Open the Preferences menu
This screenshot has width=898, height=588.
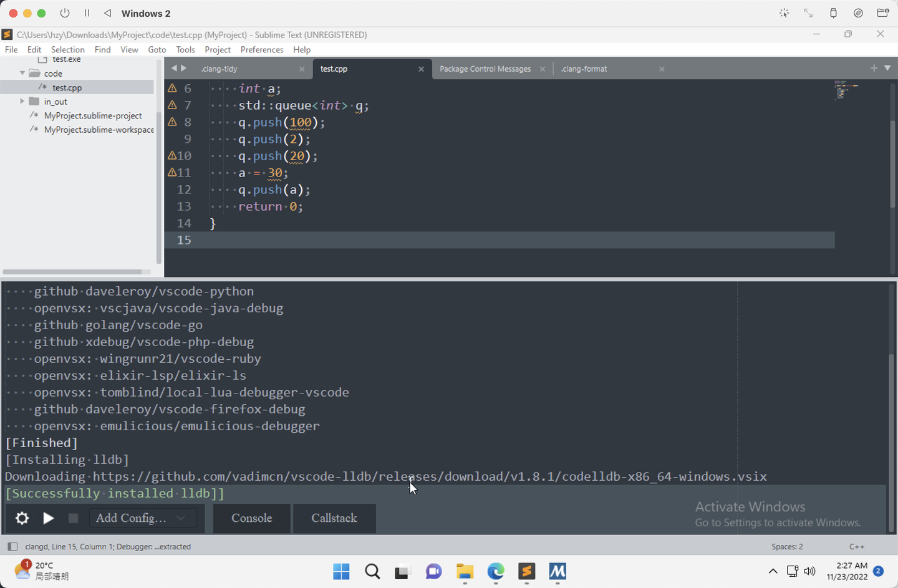pyautogui.click(x=261, y=49)
